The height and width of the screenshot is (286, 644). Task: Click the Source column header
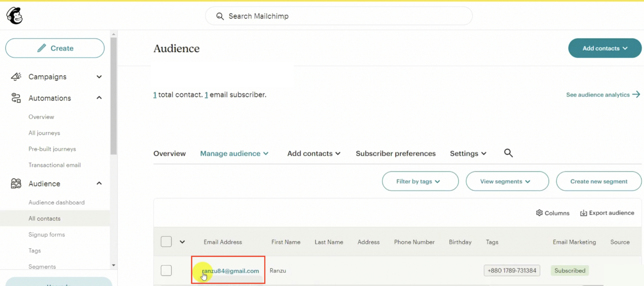pyautogui.click(x=620, y=242)
